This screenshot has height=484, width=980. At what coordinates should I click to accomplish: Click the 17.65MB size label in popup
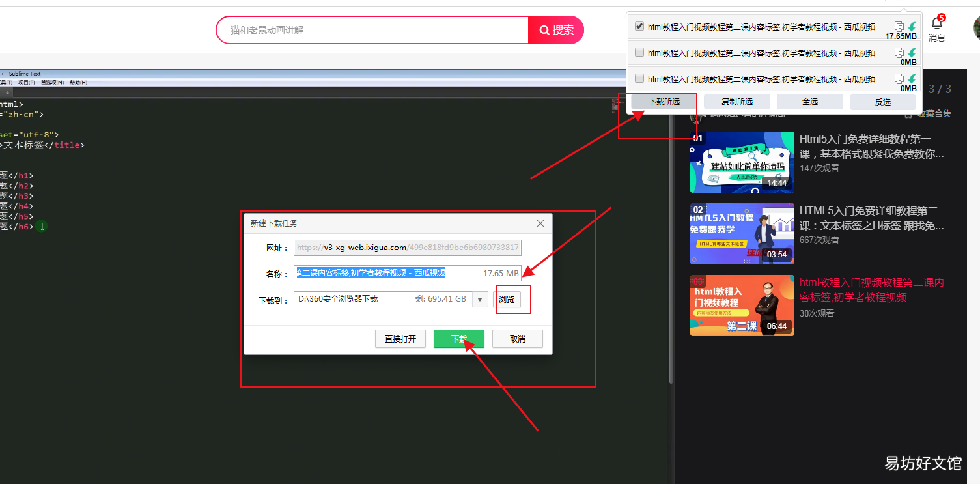[901, 36]
